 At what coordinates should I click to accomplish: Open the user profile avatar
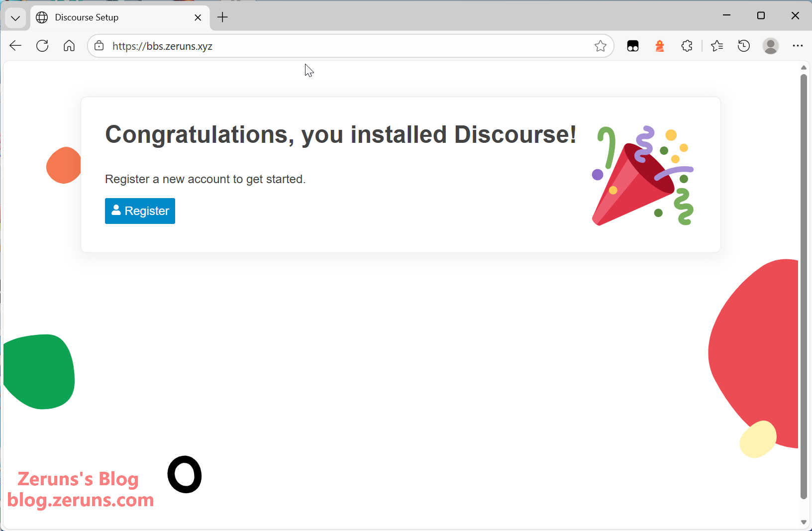(x=770, y=46)
